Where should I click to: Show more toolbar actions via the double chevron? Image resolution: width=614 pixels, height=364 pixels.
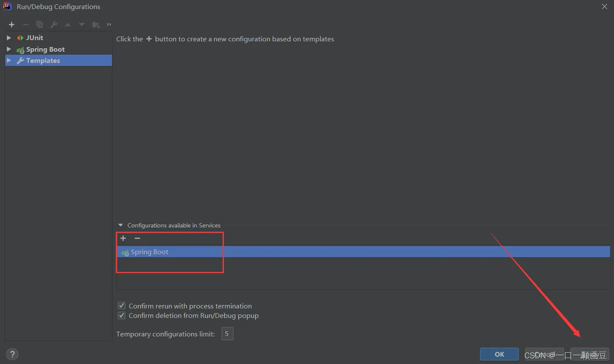(x=109, y=25)
